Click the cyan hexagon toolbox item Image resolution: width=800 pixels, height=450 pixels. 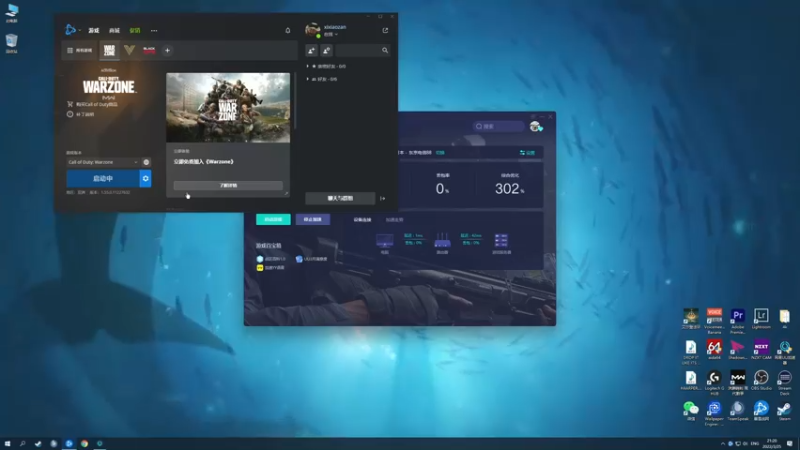pos(271,259)
